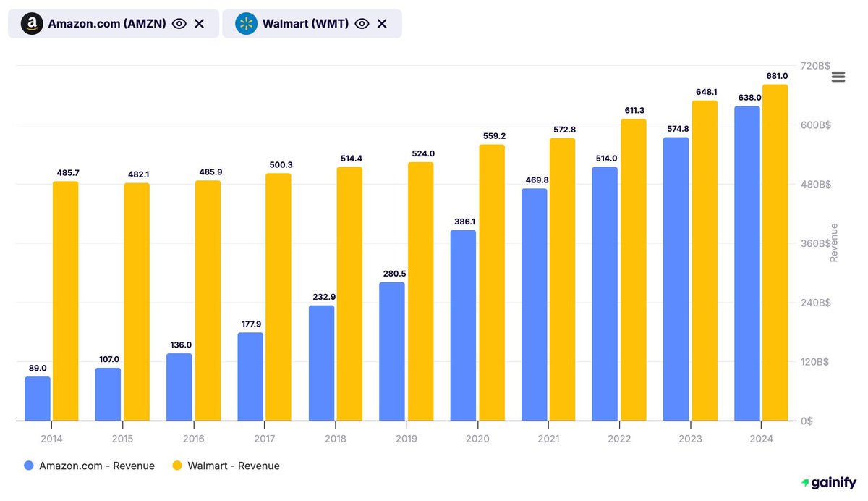The image size is (868, 501).
Task: Click the 524.0 data label
Action: point(422,153)
